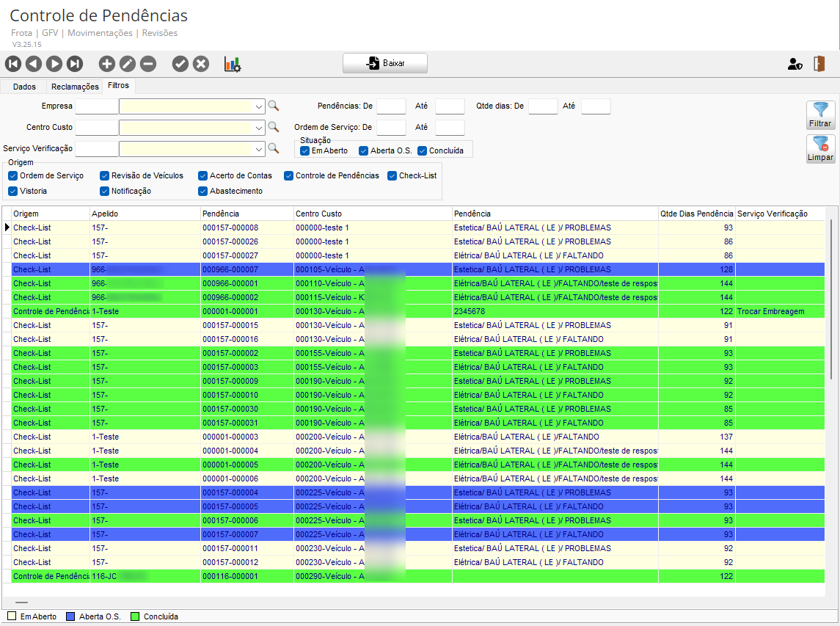
Task: Click search magnifier beside Empresa field
Action: click(274, 106)
